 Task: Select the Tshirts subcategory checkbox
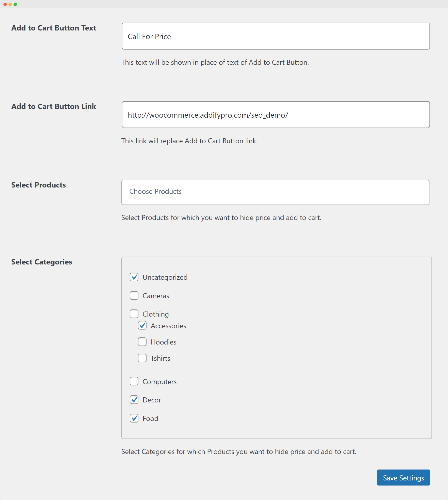[142, 358]
